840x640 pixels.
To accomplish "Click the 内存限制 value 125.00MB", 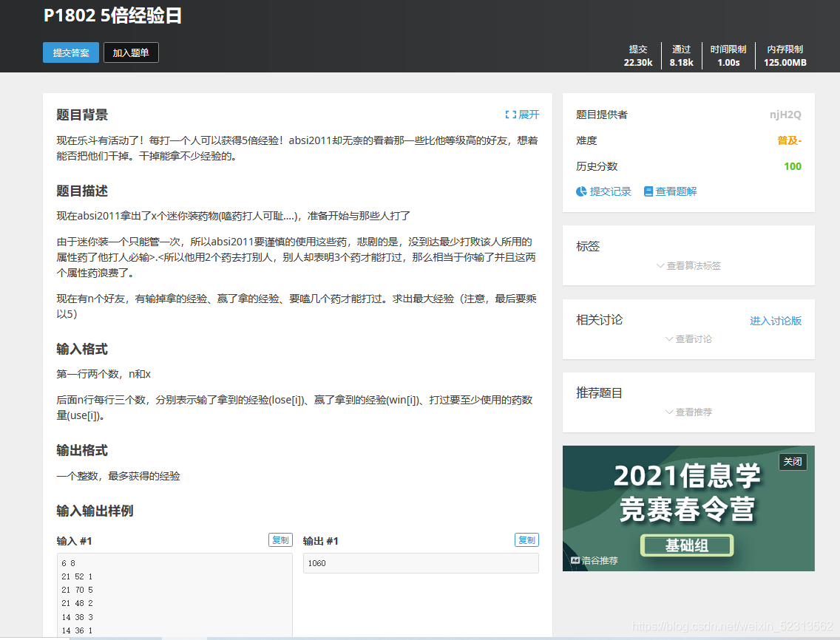I will click(x=785, y=62).
